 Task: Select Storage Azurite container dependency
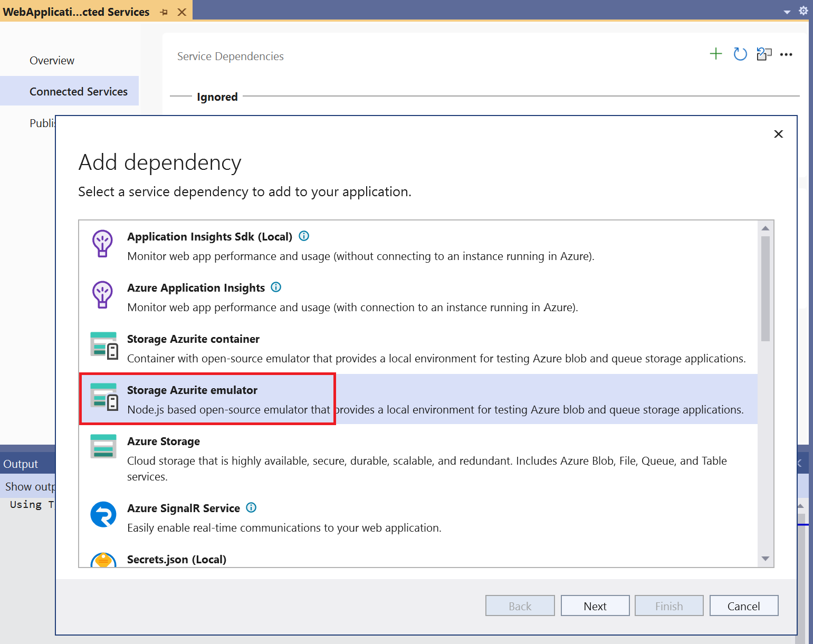pyautogui.click(x=418, y=348)
